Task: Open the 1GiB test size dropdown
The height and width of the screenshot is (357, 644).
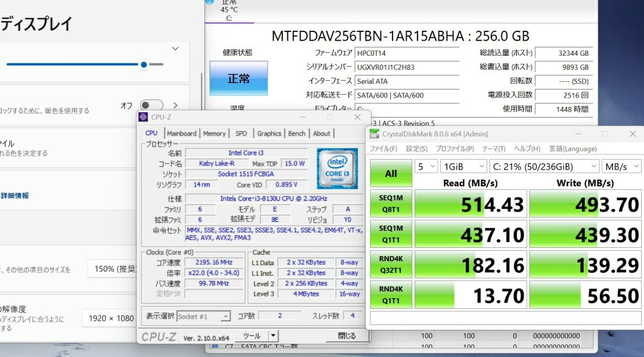Action: click(x=464, y=166)
